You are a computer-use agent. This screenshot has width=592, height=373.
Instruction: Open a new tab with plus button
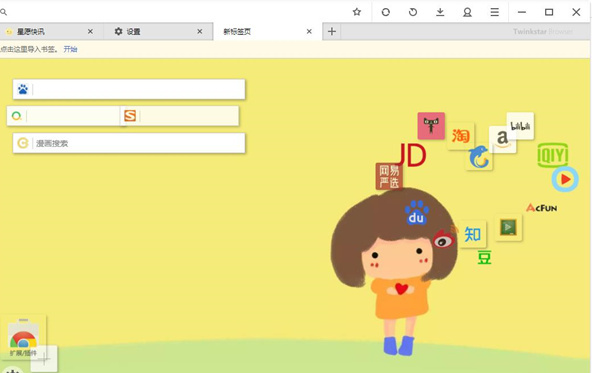[x=332, y=31]
